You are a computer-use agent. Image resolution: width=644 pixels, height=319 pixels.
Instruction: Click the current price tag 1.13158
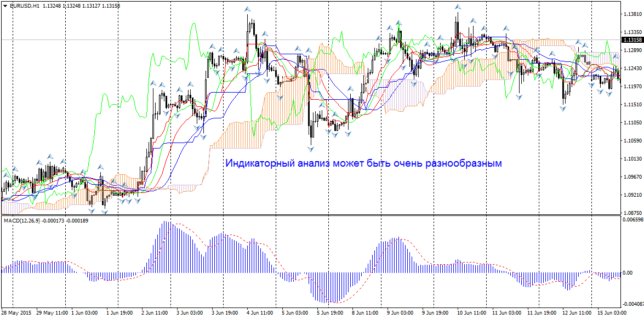[632, 40]
